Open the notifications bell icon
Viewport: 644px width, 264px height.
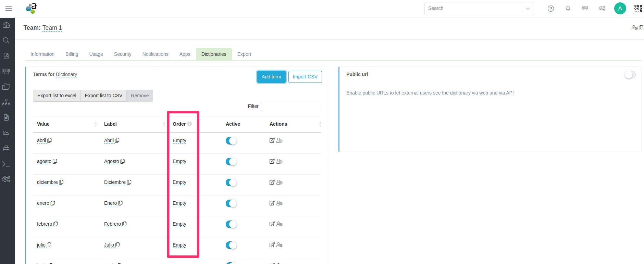[x=568, y=9]
